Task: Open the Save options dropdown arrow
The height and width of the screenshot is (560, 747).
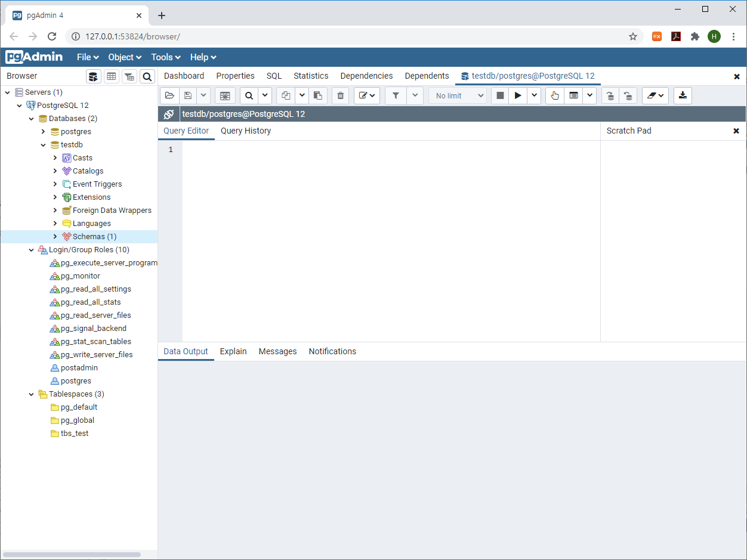Action: click(x=203, y=95)
